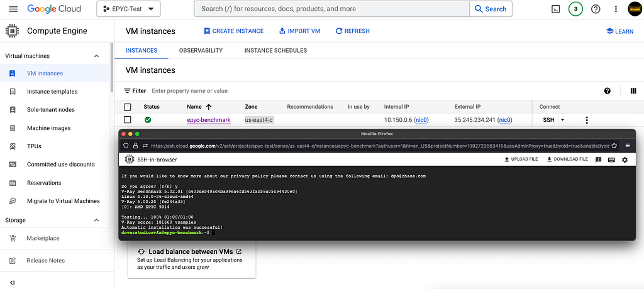
Task: Activate Cloud Shell terminal icon
Action: 555,9
